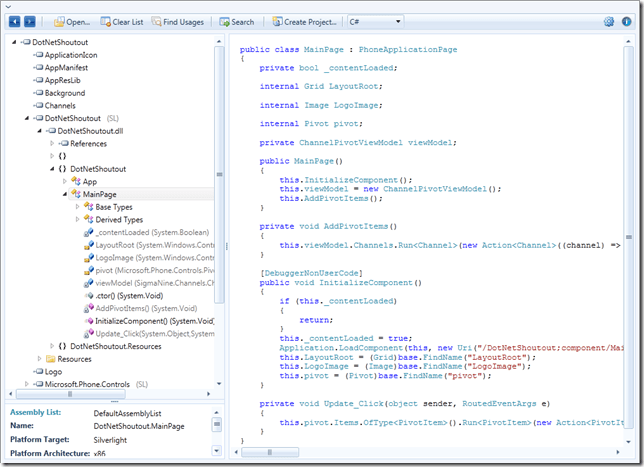Click the App class icon
This screenshot has width=644, height=467.
click(x=76, y=181)
